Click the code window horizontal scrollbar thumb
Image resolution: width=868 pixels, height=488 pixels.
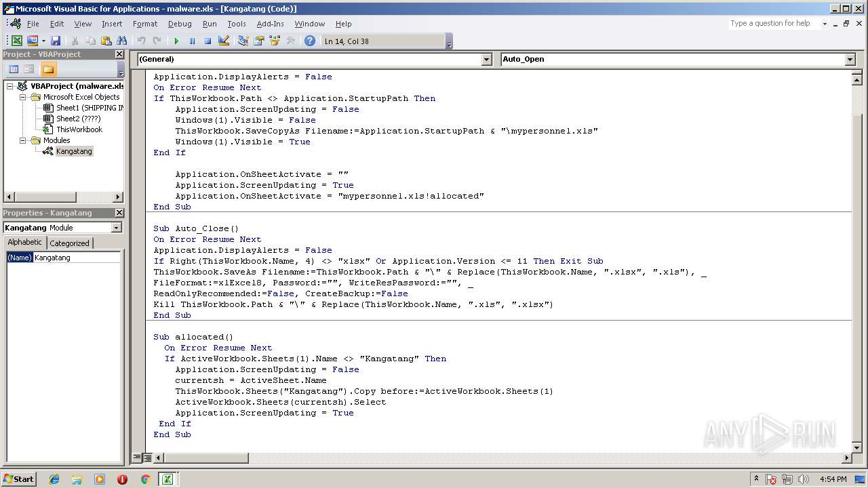205,458
